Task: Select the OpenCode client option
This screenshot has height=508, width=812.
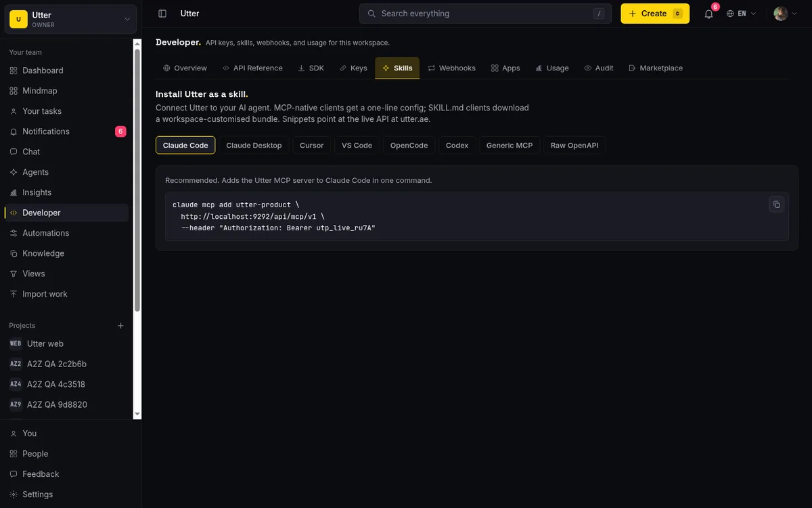Action: 409,145
